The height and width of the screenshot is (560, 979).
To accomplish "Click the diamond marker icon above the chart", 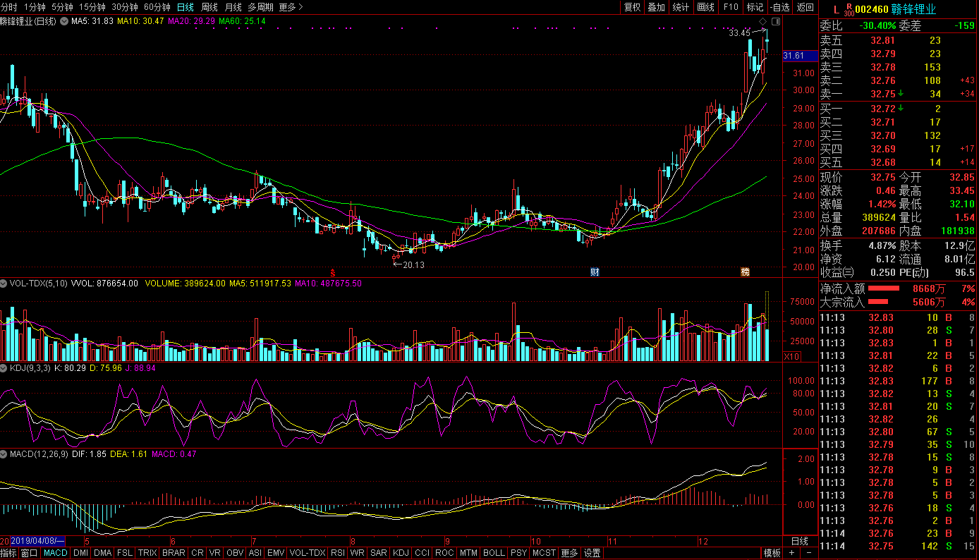I will pyautogui.click(x=762, y=23).
